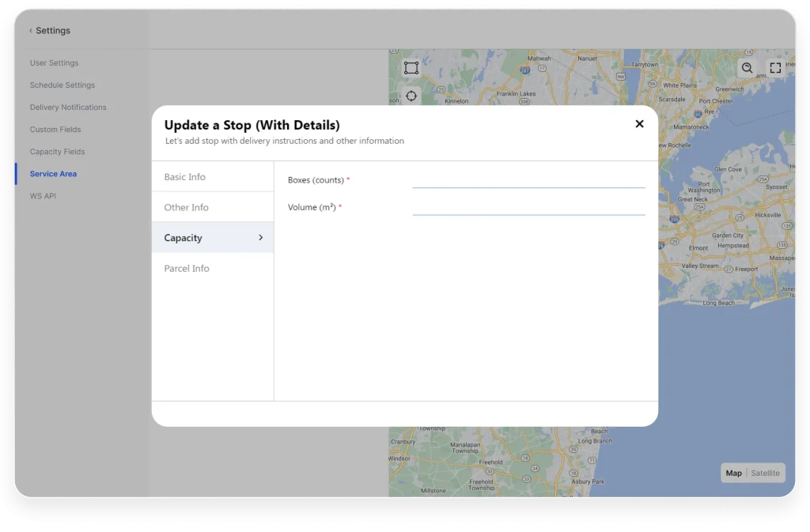
Task: Focus the Volume (m³) input field
Action: pyautogui.click(x=528, y=207)
